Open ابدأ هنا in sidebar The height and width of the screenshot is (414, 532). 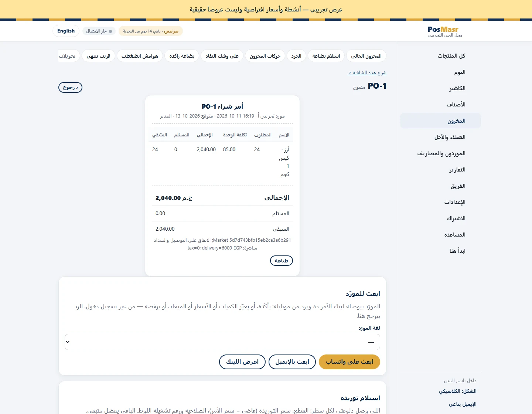click(440, 251)
